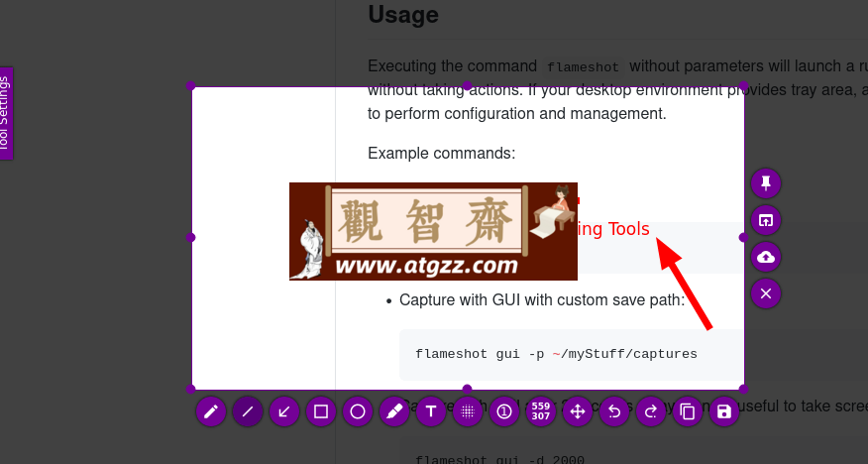This screenshot has height=464, width=868.
Task: Click the 559 by 307 size indicator
Action: click(x=541, y=411)
